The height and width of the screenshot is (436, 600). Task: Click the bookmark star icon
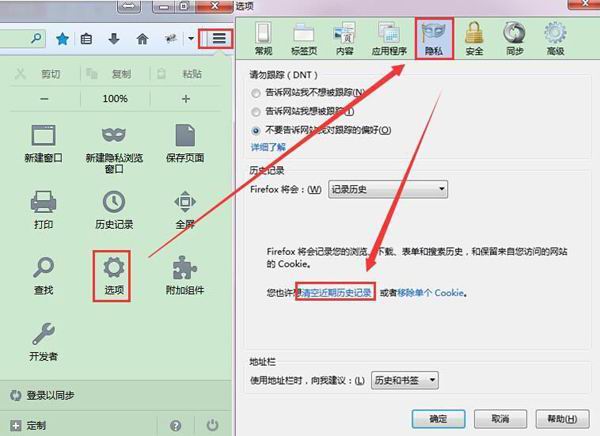(x=62, y=39)
